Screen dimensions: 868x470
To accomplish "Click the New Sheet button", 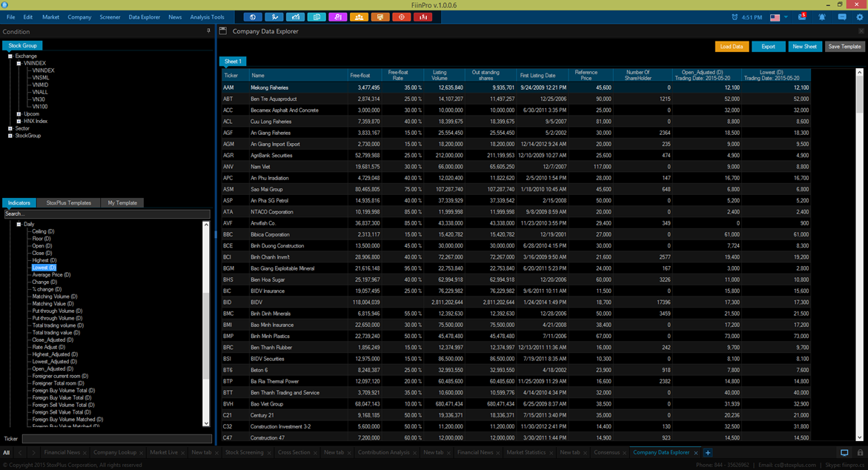I will [804, 47].
